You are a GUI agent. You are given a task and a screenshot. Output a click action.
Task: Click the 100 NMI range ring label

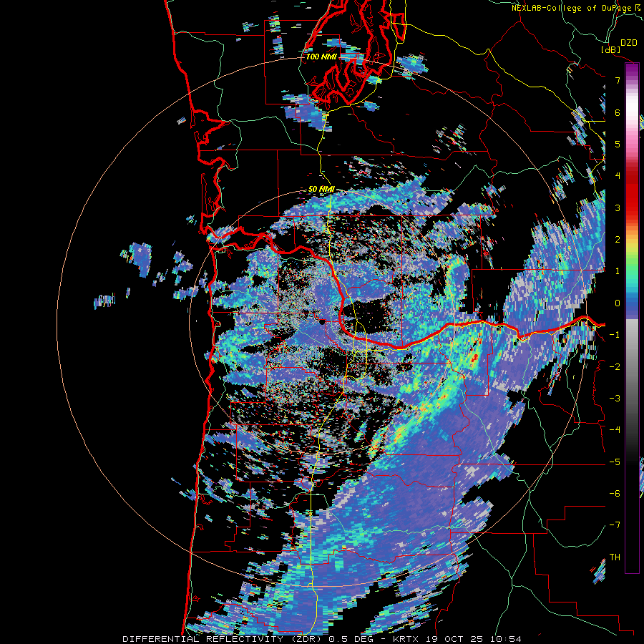(321, 57)
